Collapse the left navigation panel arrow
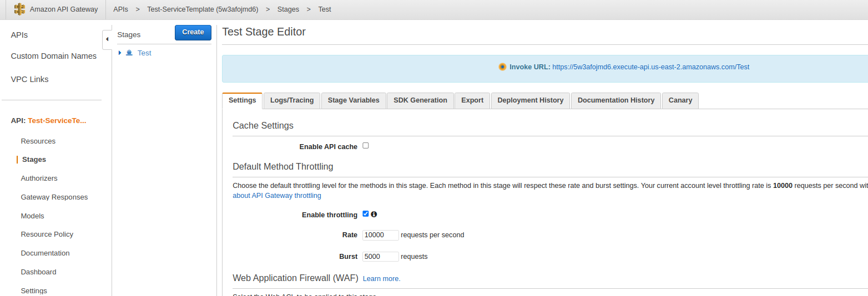 point(107,39)
